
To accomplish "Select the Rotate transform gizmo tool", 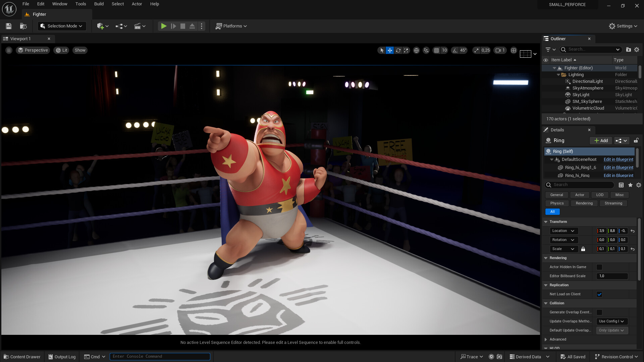I will pyautogui.click(x=398, y=50).
